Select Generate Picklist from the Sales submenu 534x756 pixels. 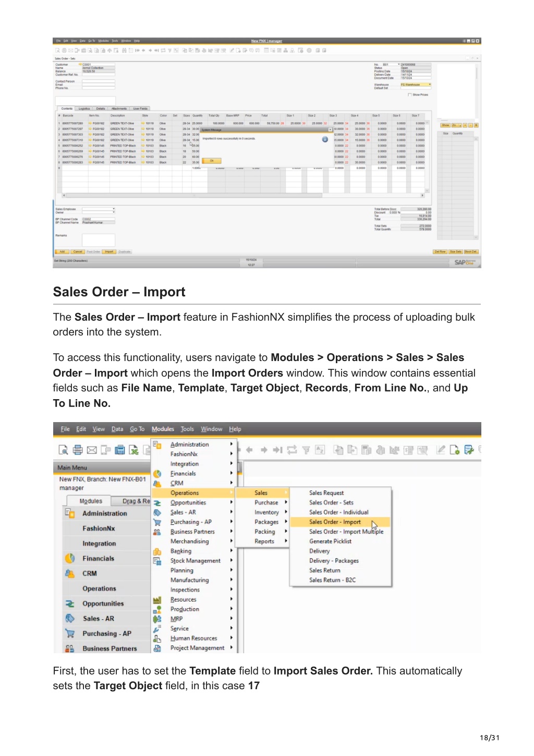tap(330, 541)
